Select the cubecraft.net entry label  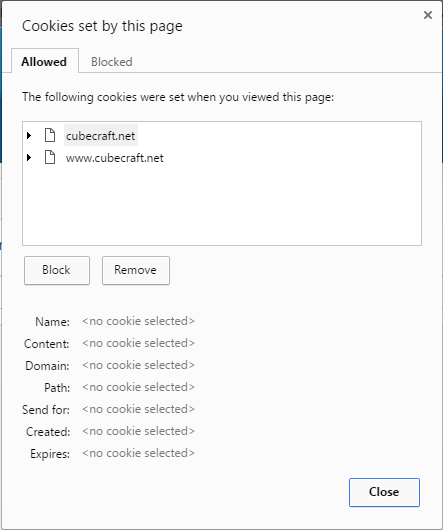pyautogui.click(x=100, y=136)
